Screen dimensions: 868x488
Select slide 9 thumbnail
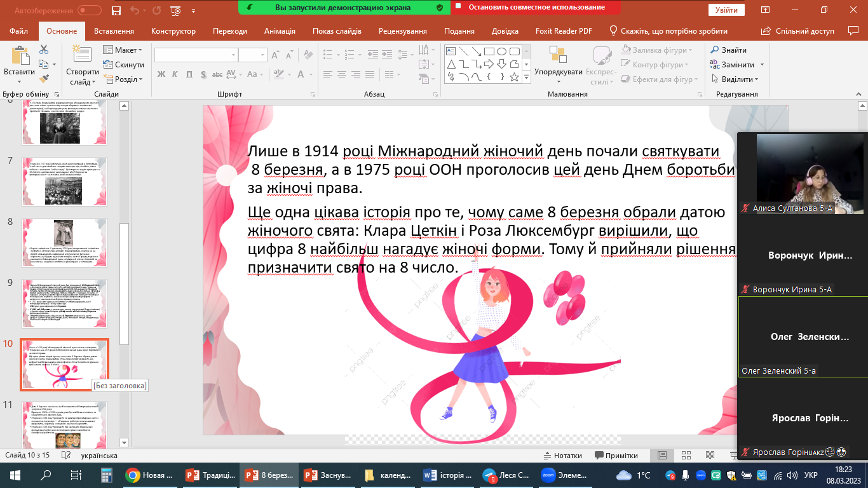click(x=65, y=302)
